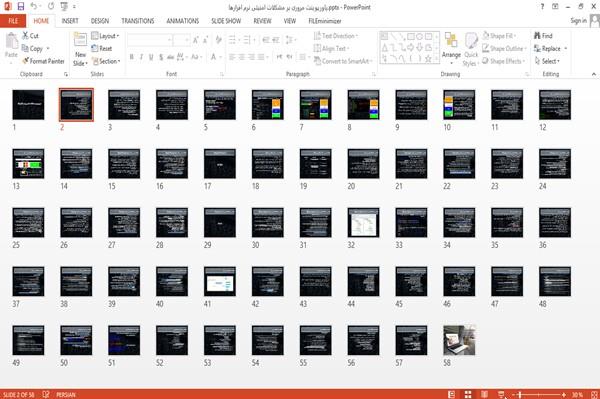Collapse the ribbon with the chevron
The image size is (600, 399).
(594, 74)
